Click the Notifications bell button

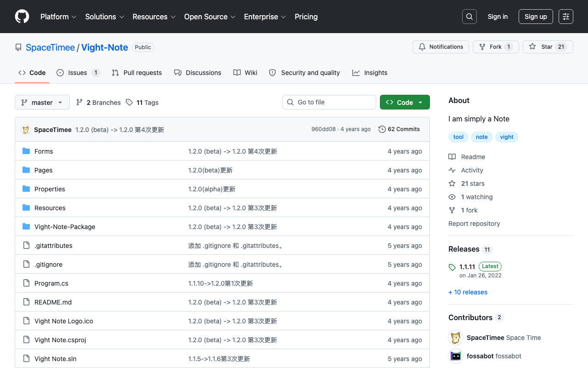click(x=441, y=47)
